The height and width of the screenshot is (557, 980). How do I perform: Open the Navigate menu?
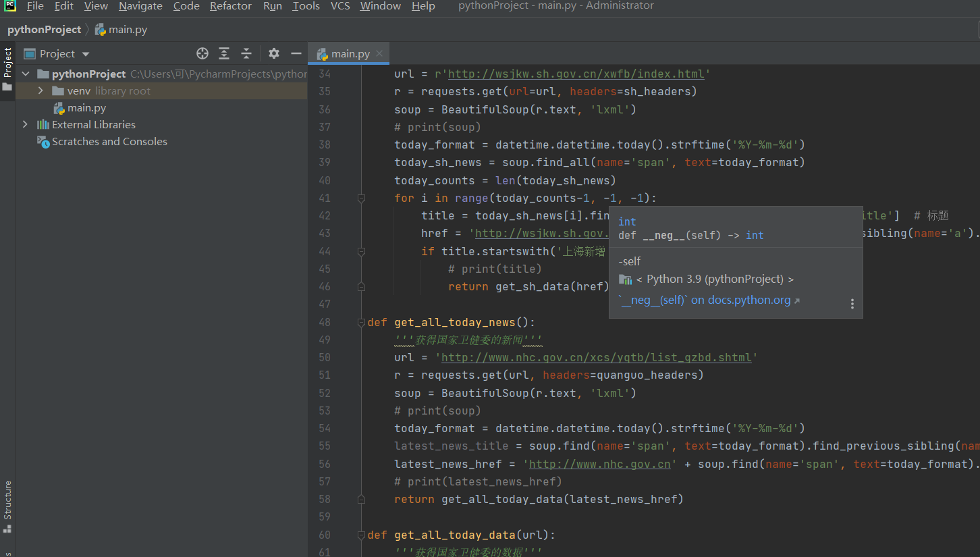click(140, 6)
